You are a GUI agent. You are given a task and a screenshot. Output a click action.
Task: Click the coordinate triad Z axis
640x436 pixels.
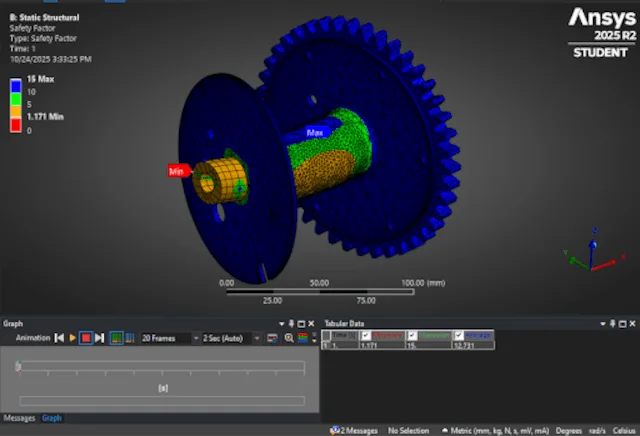[x=593, y=249]
